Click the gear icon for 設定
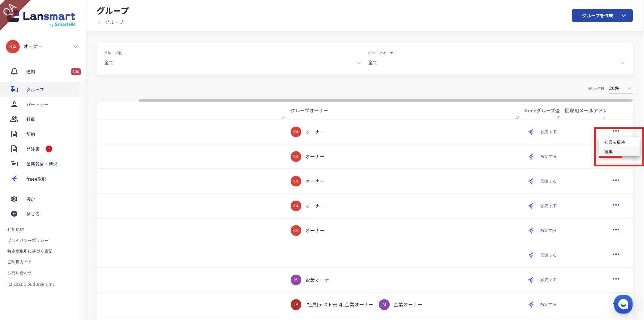Viewport: 644px width, 320px height. [x=14, y=199]
